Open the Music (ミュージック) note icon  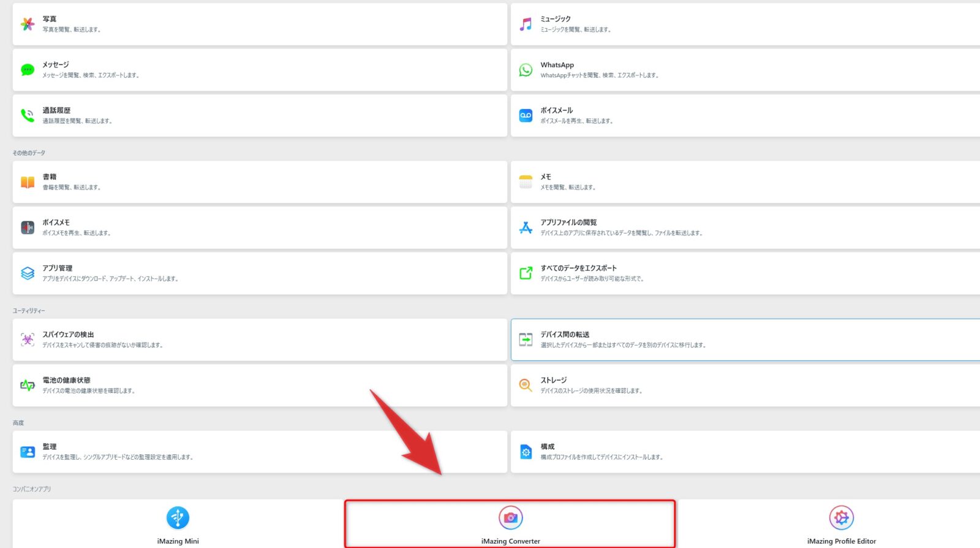(x=526, y=24)
